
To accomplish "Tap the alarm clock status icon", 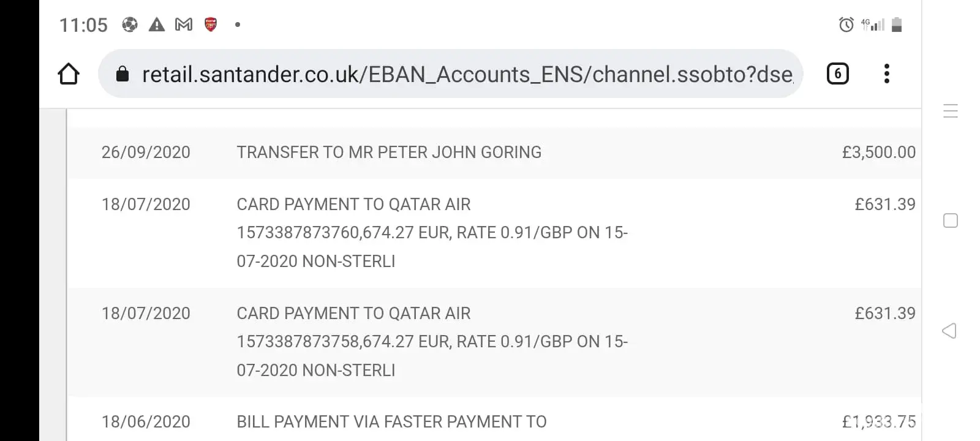I will (x=846, y=24).
